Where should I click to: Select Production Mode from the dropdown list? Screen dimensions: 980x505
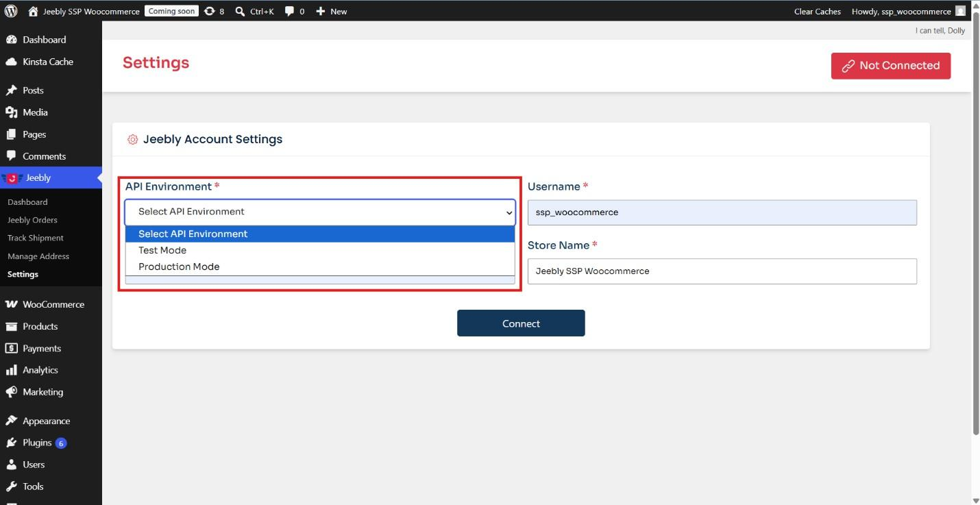coord(319,267)
